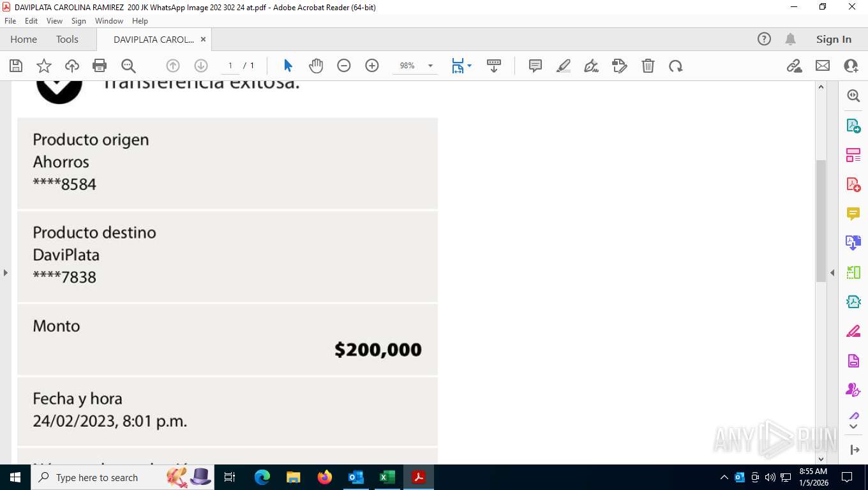This screenshot has height=490, width=868.
Task: Open the Window menu
Action: [109, 21]
